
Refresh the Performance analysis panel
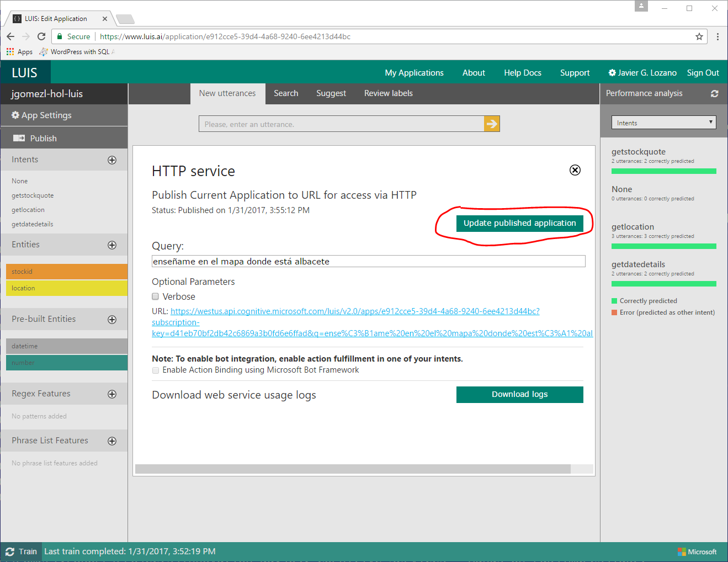coord(714,94)
